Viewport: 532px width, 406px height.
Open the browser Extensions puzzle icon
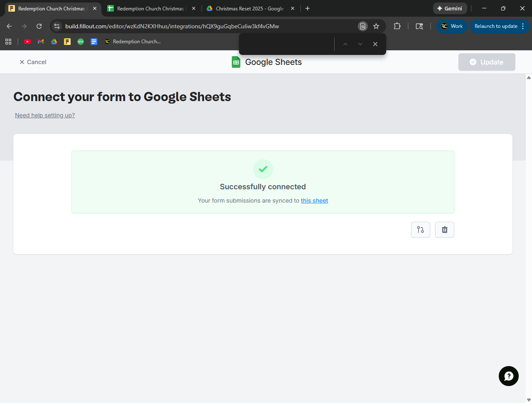pos(397,26)
